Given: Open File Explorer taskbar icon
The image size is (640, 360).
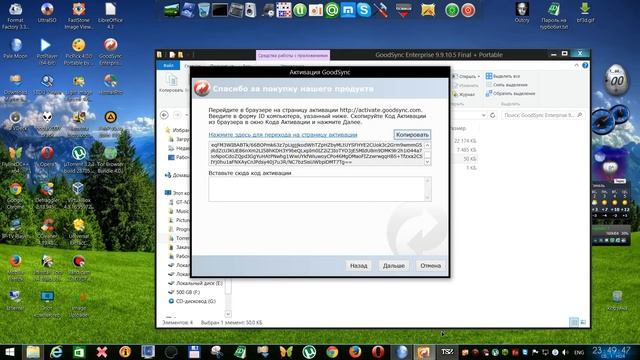Looking at the screenshot, I should point(33,352).
